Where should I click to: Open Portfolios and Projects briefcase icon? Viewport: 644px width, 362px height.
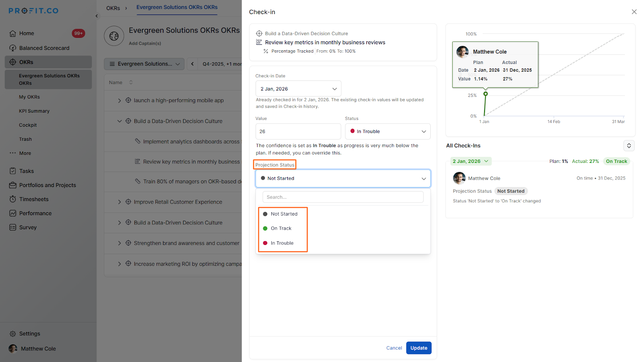(x=13, y=185)
